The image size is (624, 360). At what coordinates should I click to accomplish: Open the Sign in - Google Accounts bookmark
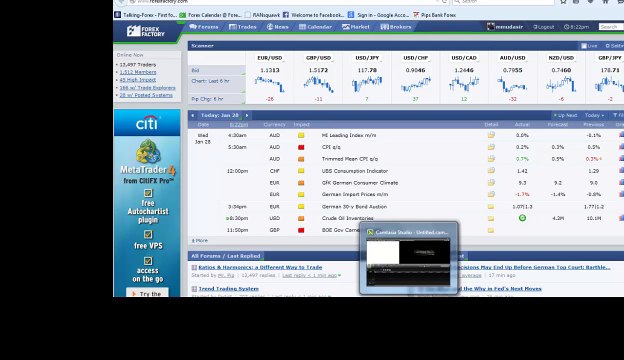tap(379, 15)
